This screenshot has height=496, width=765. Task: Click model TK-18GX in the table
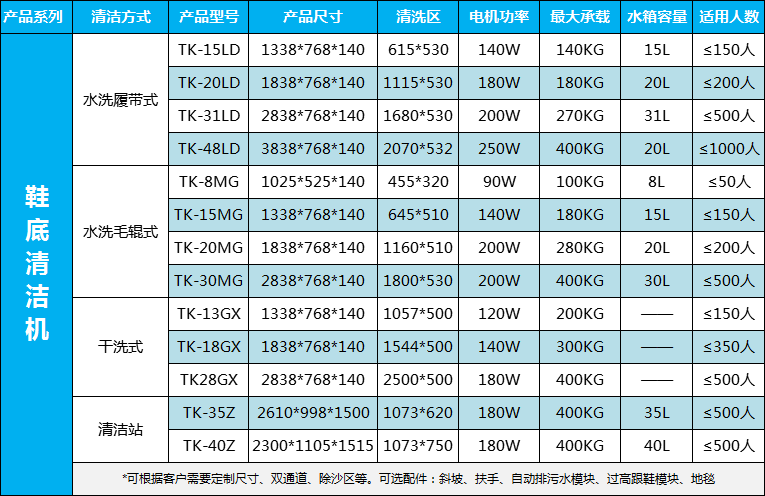pyautogui.click(x=208, y=346)
